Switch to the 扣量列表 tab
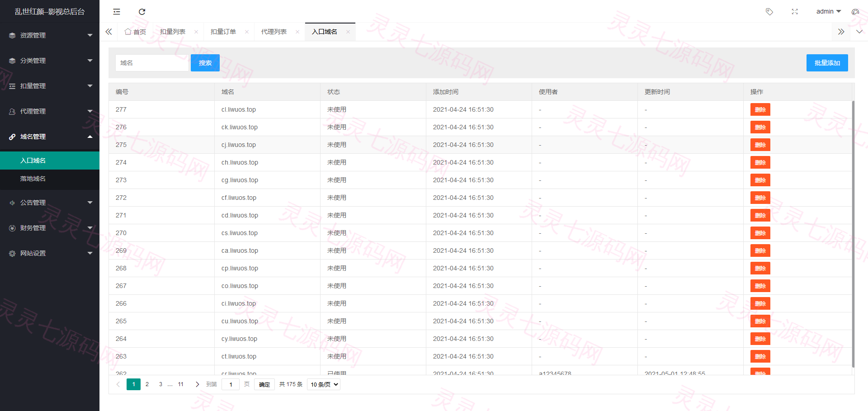Image resolution: width=868 pixels, height=411 pixels. tap(173, 32)
